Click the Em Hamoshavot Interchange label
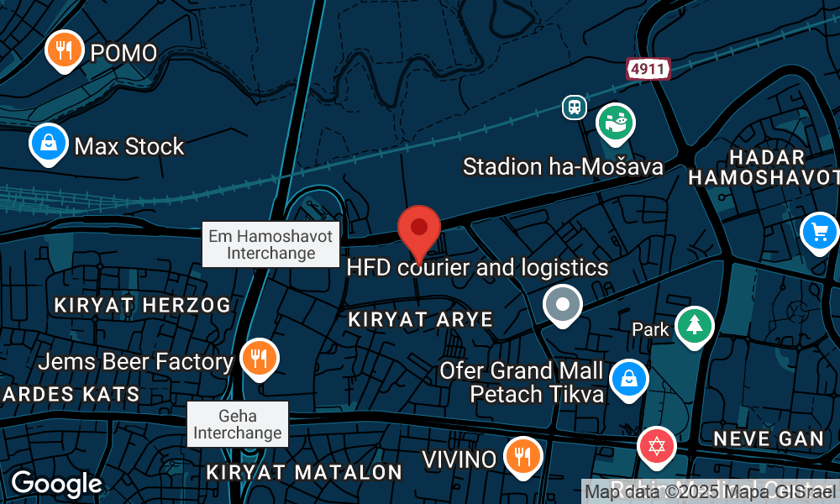The image size is (840, 504). pos(271,244)
